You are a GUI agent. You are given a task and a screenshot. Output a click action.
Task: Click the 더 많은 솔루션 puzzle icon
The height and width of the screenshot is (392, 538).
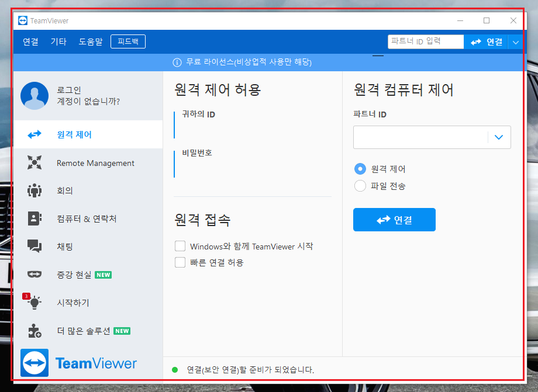coord(35,331)
